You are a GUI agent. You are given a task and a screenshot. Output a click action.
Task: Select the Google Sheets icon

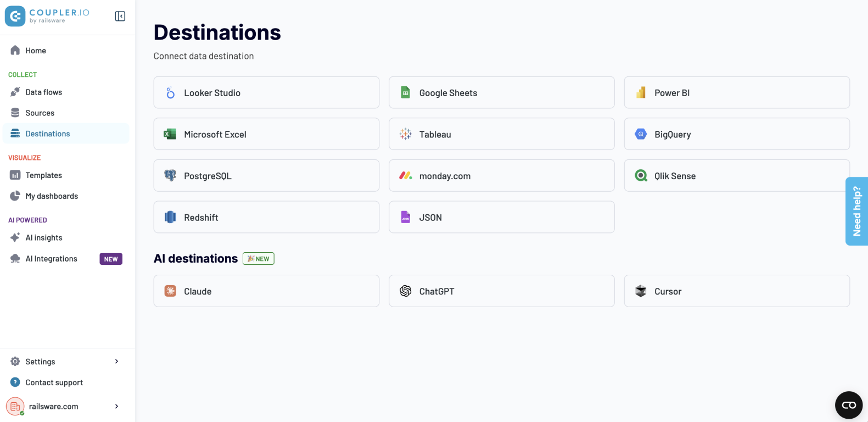click(406, 93)
